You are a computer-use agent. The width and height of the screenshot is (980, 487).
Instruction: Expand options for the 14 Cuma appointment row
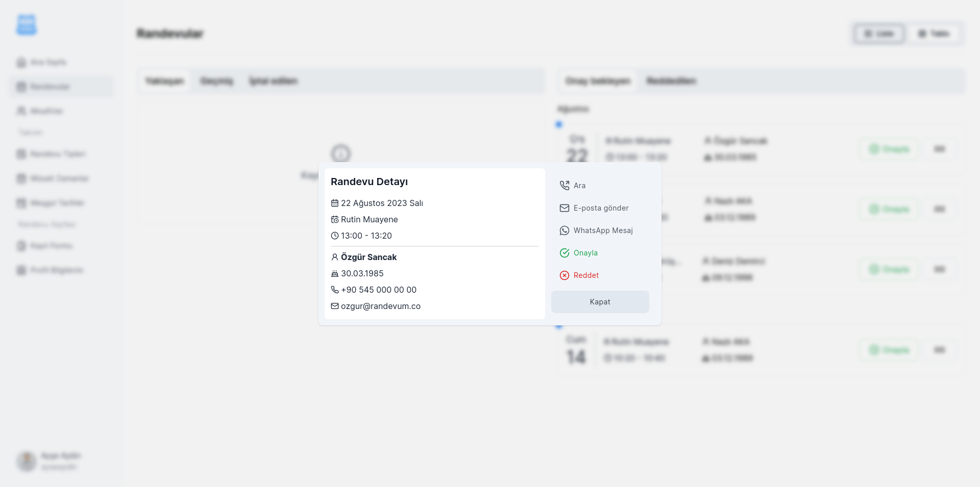940,350
